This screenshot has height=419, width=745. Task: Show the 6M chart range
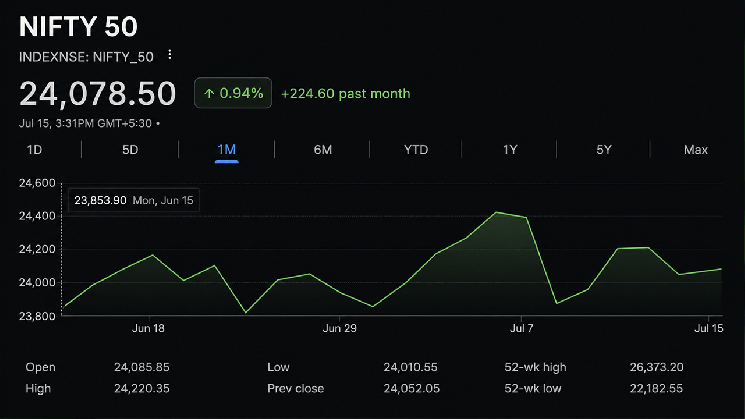[323, 150]
